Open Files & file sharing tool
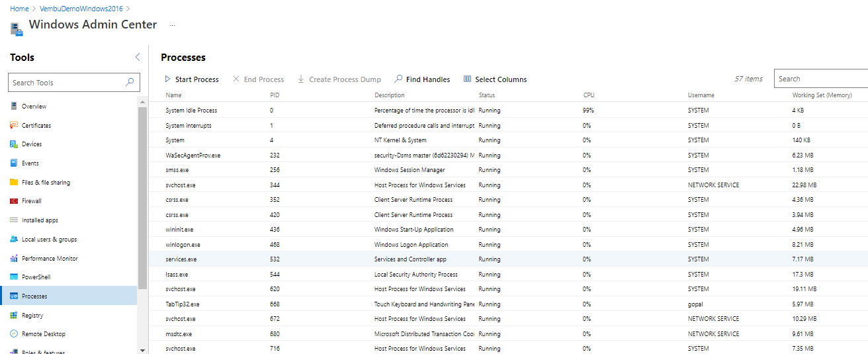This screenshot has width=868, height=354. pyautogui.click(x=46, y=182)
